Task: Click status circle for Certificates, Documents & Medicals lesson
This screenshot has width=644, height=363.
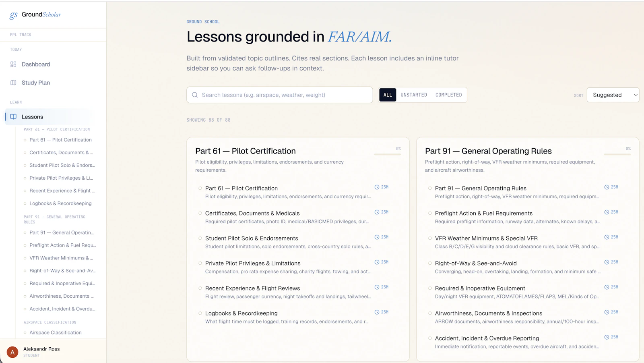Action: (200, 213)
